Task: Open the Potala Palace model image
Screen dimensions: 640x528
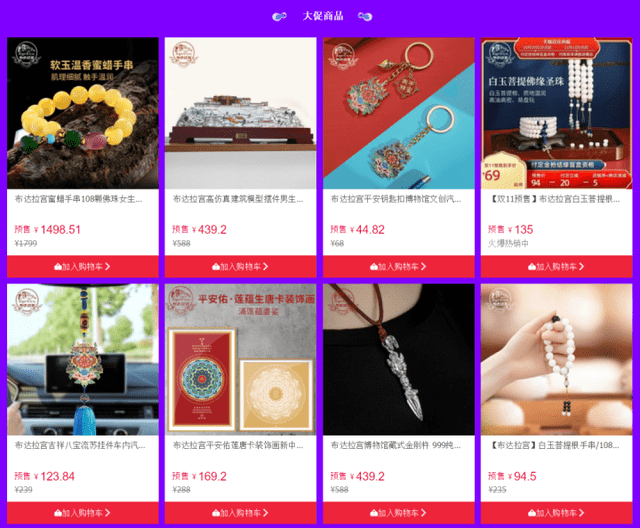Action: pos(240,113)
